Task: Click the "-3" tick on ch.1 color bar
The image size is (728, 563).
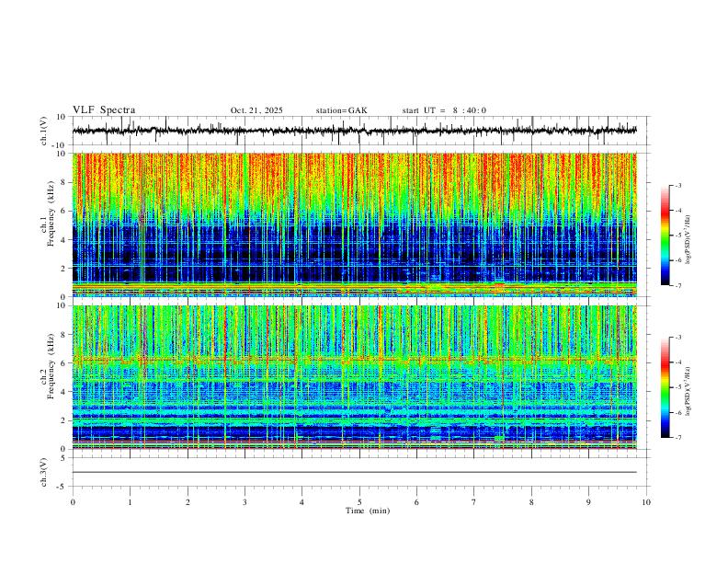Action: click(x=677, y=185)
